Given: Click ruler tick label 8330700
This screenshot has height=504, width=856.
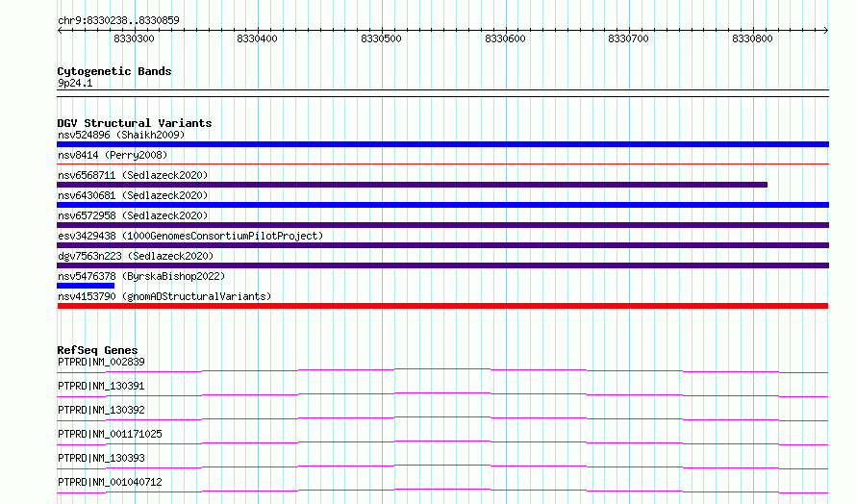Looking at the screenshot, I should [628, 38].
